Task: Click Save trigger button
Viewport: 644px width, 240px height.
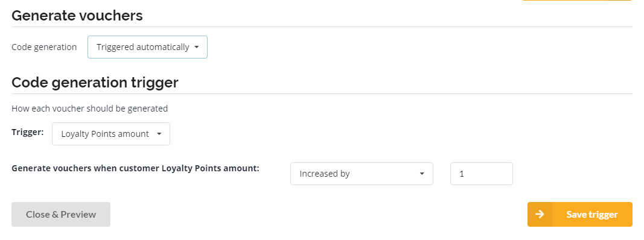Action: [x=580, y=214]
